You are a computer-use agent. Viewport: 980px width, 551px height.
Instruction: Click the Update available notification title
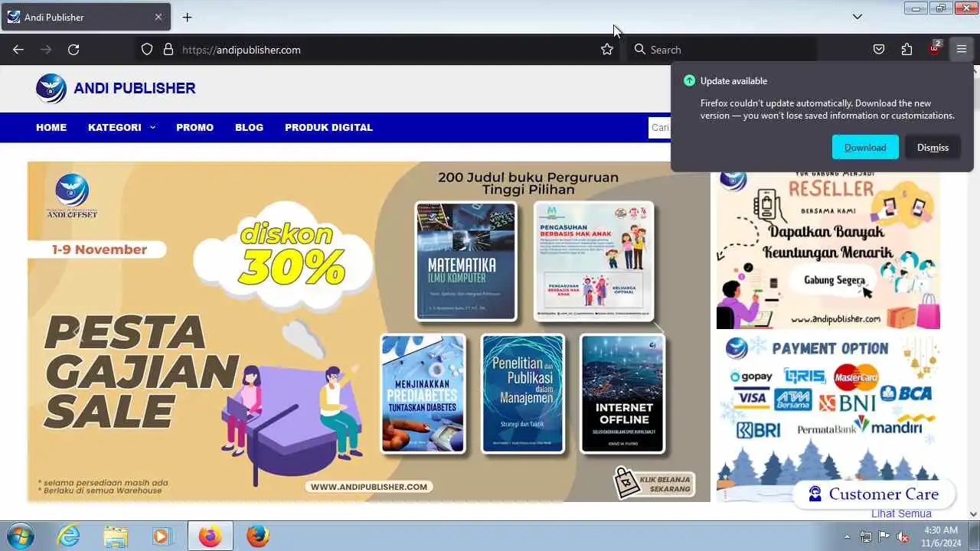pos(733,81)
